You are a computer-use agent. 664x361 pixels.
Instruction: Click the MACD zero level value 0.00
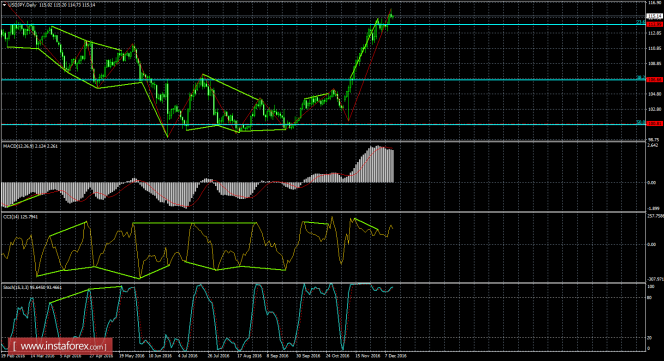652,183
